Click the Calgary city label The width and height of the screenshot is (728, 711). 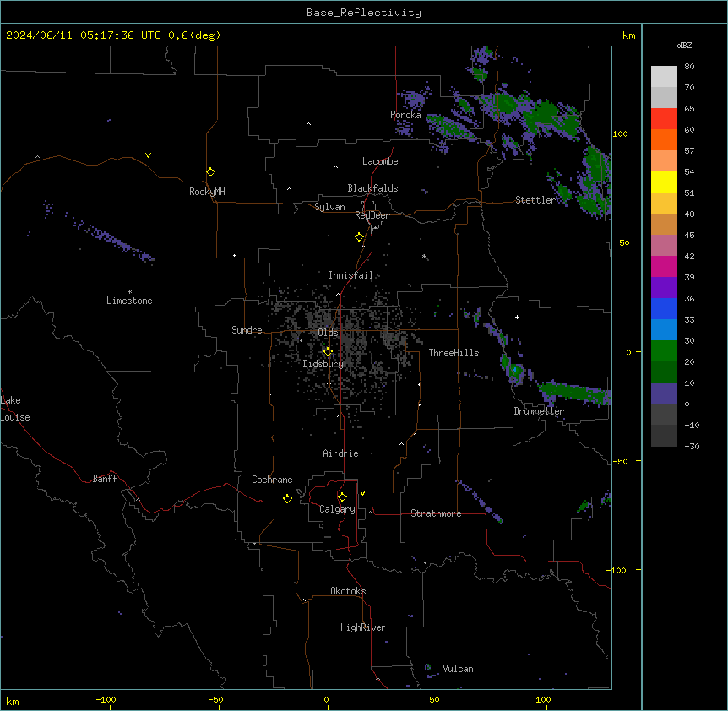[337, 509]
